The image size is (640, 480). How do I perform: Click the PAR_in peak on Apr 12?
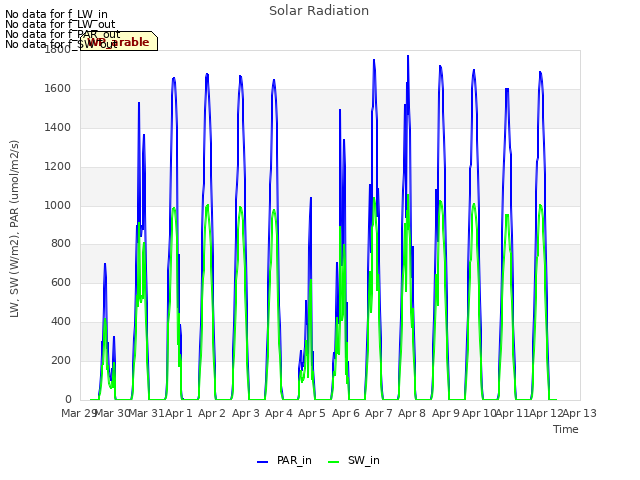point(540,72)
